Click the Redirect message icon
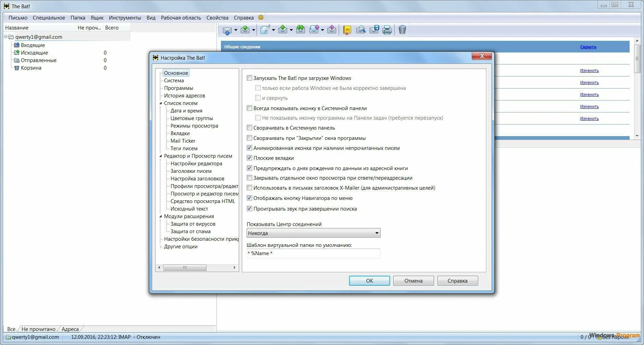Viewport: 644px width, 345px height. 332,30
